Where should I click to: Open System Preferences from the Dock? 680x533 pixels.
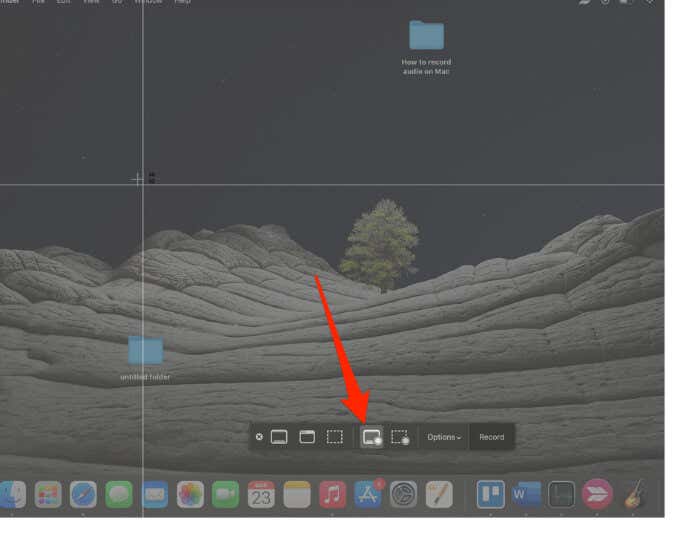coord(403,494)
